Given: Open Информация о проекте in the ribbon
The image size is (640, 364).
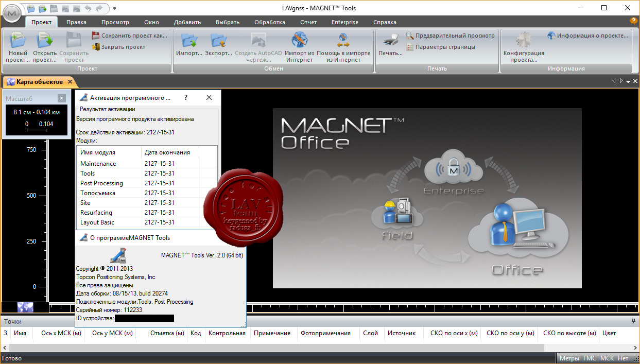Looking at the screenshot, I should coord(588,36).
